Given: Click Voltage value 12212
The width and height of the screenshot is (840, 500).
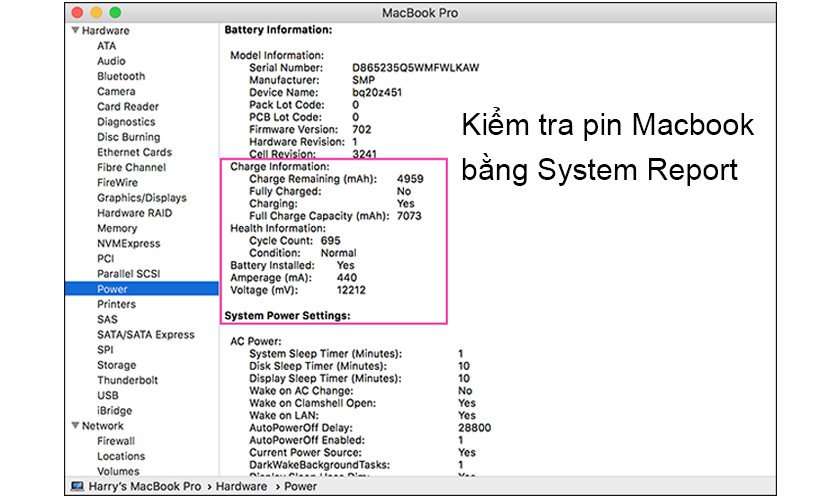Looking at the screenshot, I should [x=351, y=290].
